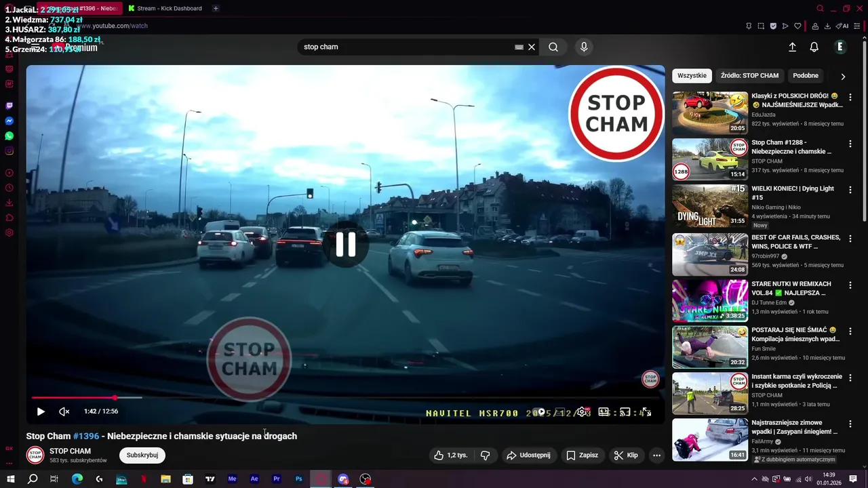Focus the YouTube search field
868x488 pixels.
point(407,47)
